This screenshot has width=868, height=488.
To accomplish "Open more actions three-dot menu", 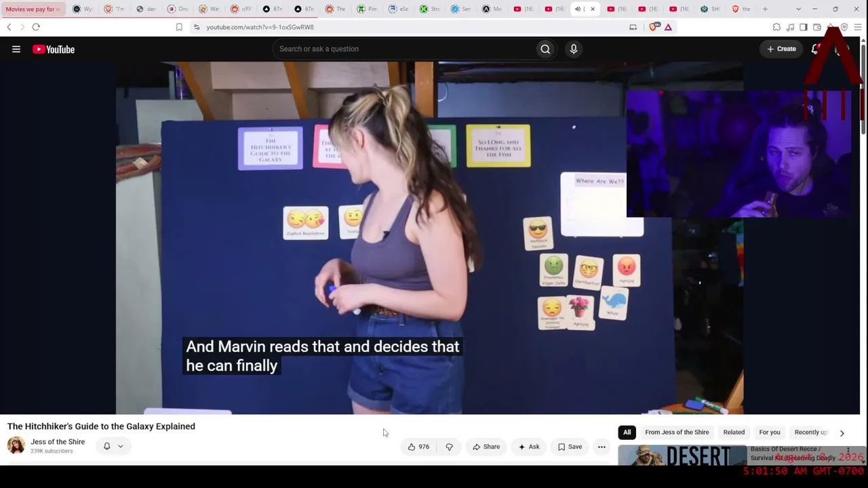I will 601,447.
